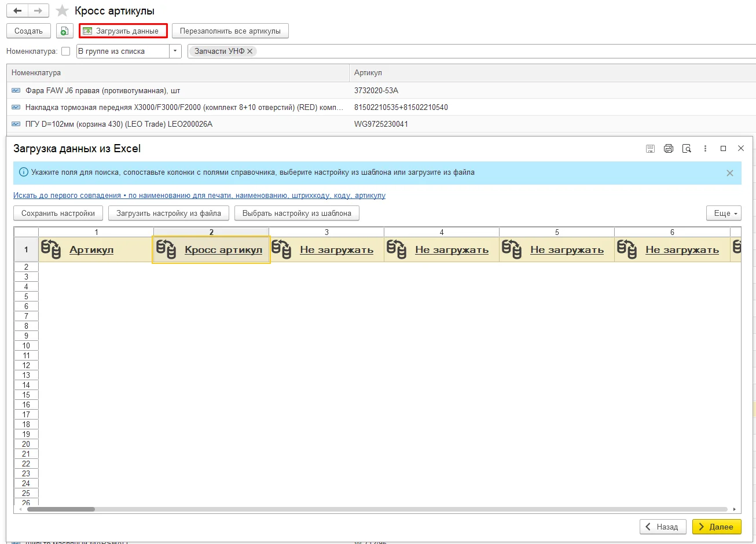Remove the Запчасти УНФ filter tag
Viewport: 756px width, 544px height.
[x=250, y=51]
